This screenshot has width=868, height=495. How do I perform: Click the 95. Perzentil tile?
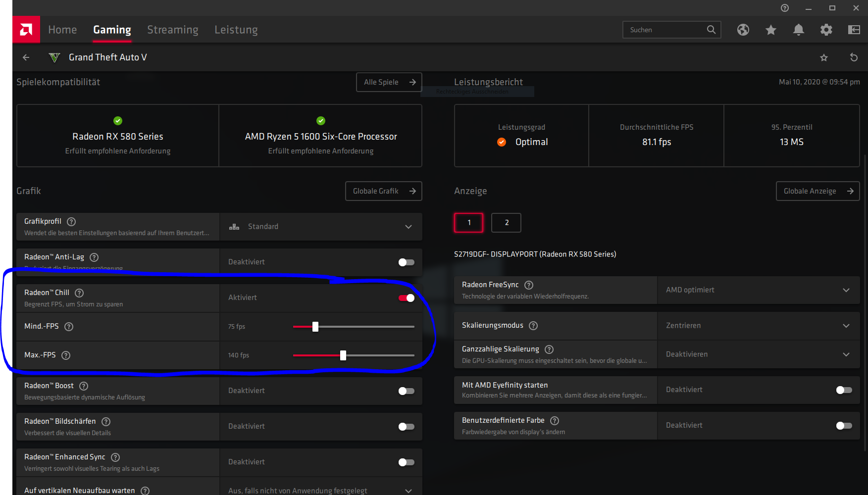pyautogui.click(x=792, y=136)
